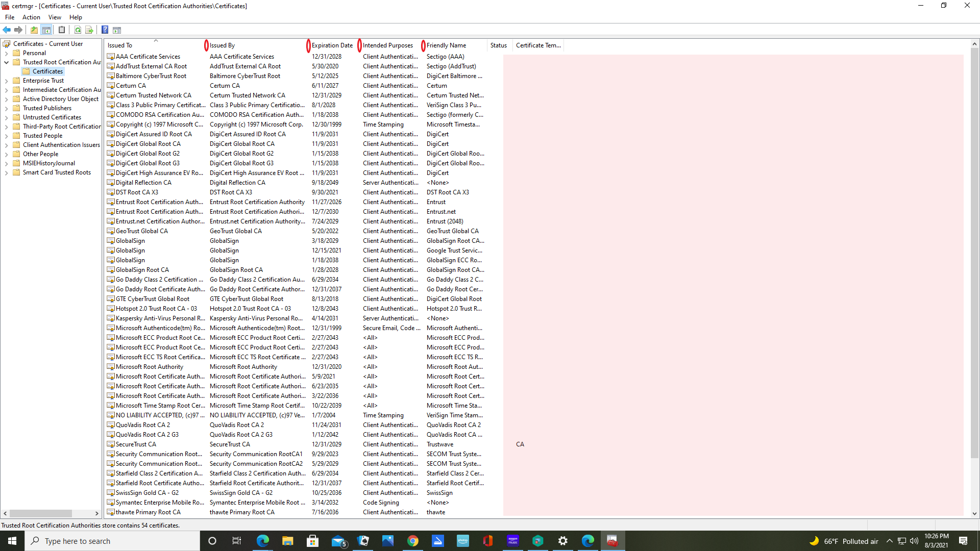Screen dimensions: 980x551
Task: Select thawte Primary Root CA certificate
Action: click(x=148, y=512)
